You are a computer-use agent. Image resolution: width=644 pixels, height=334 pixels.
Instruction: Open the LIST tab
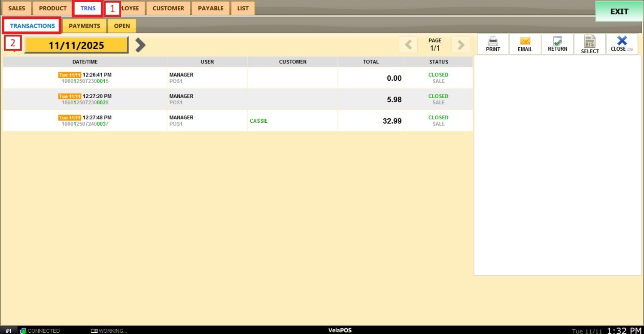coord(243,8)
